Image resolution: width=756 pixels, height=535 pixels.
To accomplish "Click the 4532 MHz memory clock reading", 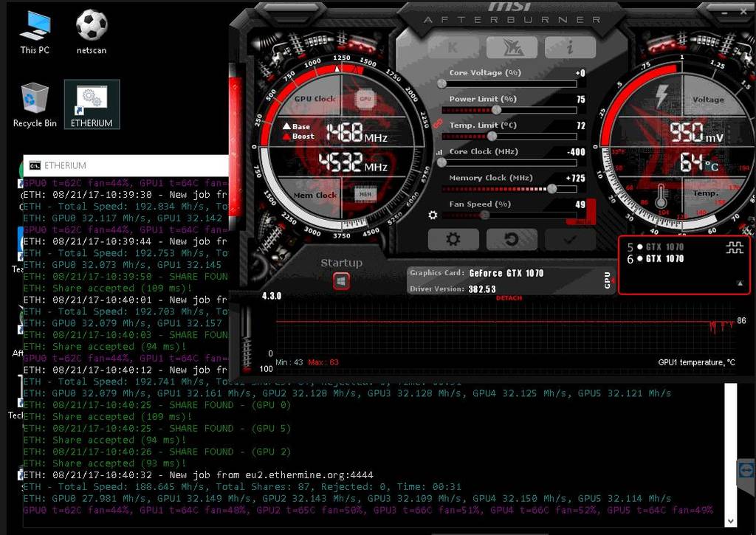I will [x=353, y=163].
